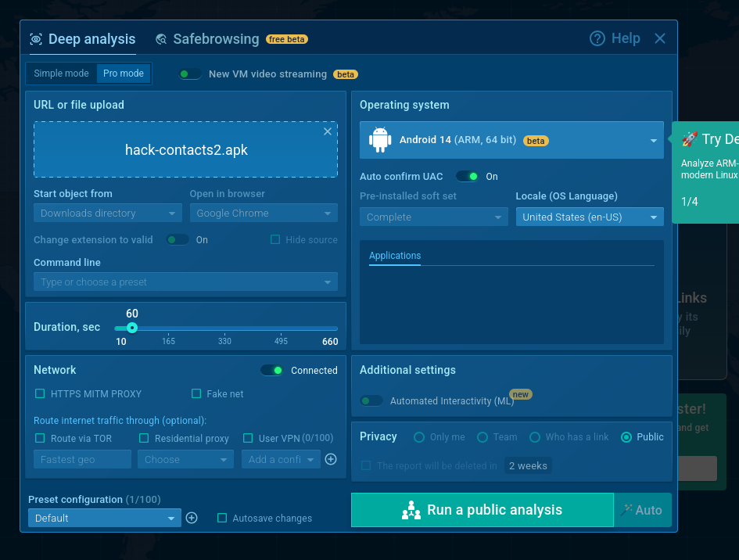
Task: Switch to the Safebrowsing tab
Action: 207,39
